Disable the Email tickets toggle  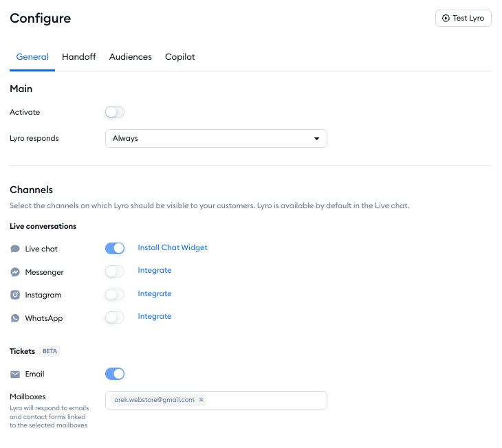(115, 374)
